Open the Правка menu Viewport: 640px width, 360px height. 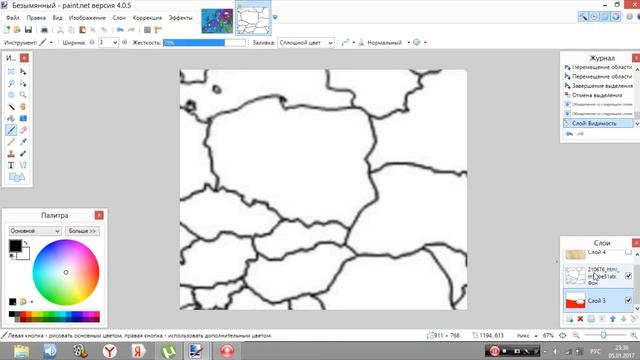(x=36, y=18)
